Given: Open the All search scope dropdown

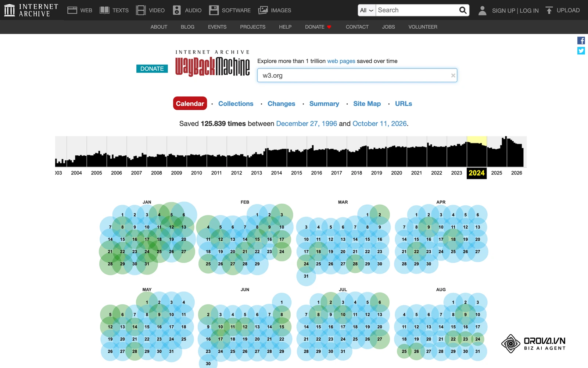Looking at the screenshot, I should pyautogui.click(x=367, y=10).
